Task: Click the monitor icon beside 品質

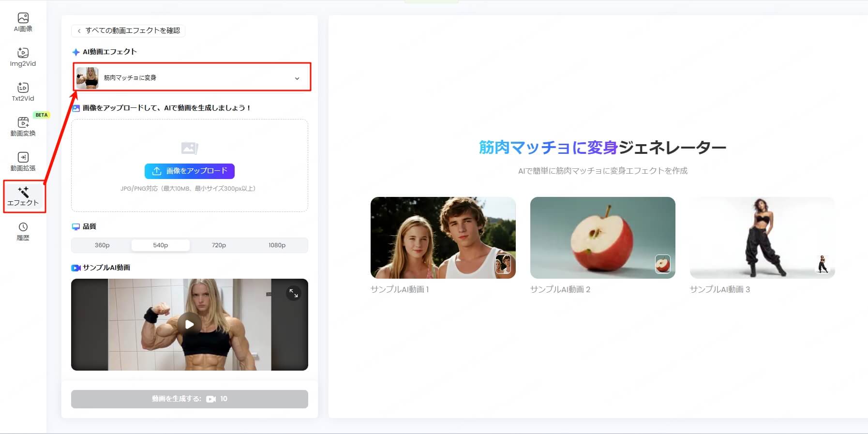Action: click(x=75, y=227)
